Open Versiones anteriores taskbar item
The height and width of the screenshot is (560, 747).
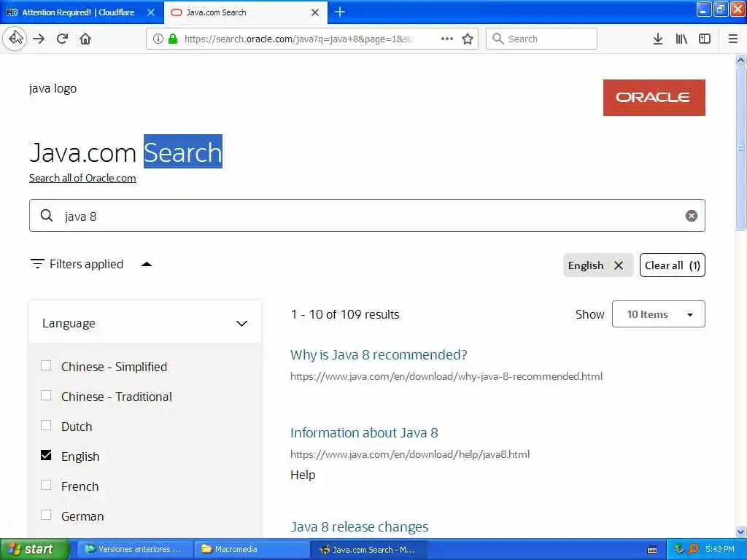pyautogui.click(x=135, y=550)
